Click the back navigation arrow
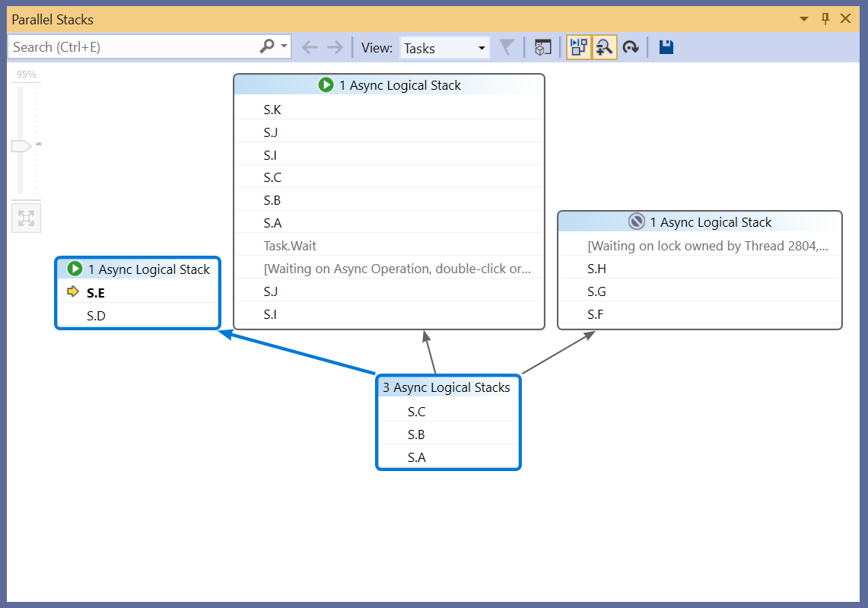The width and height of the screenshot is (868, 608). (309, 48)
